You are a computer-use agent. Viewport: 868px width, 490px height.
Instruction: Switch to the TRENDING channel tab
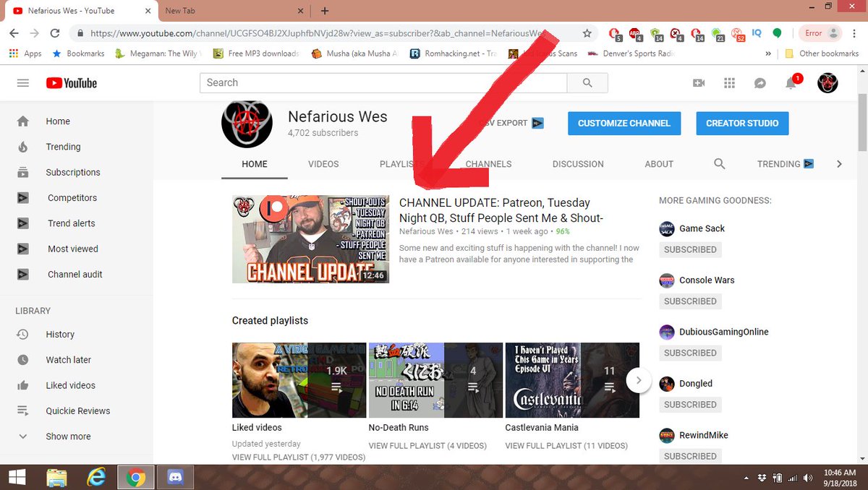(785, 164)
